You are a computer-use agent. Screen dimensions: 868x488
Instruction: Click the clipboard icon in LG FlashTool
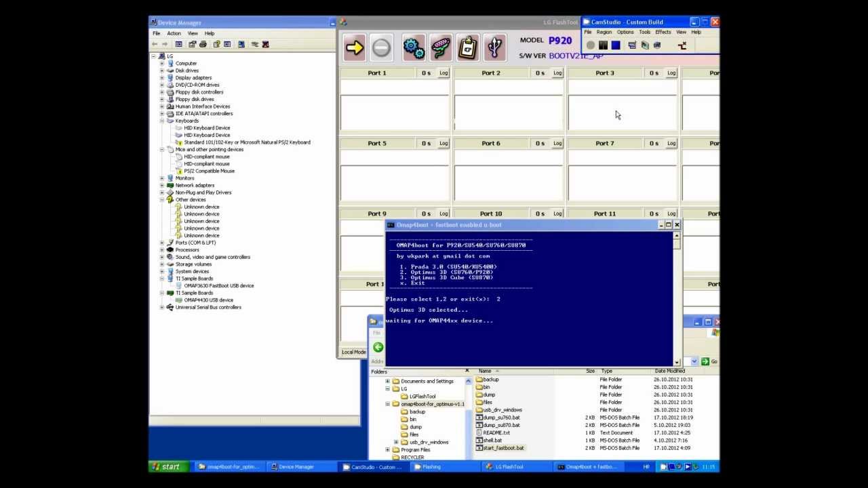468,47
